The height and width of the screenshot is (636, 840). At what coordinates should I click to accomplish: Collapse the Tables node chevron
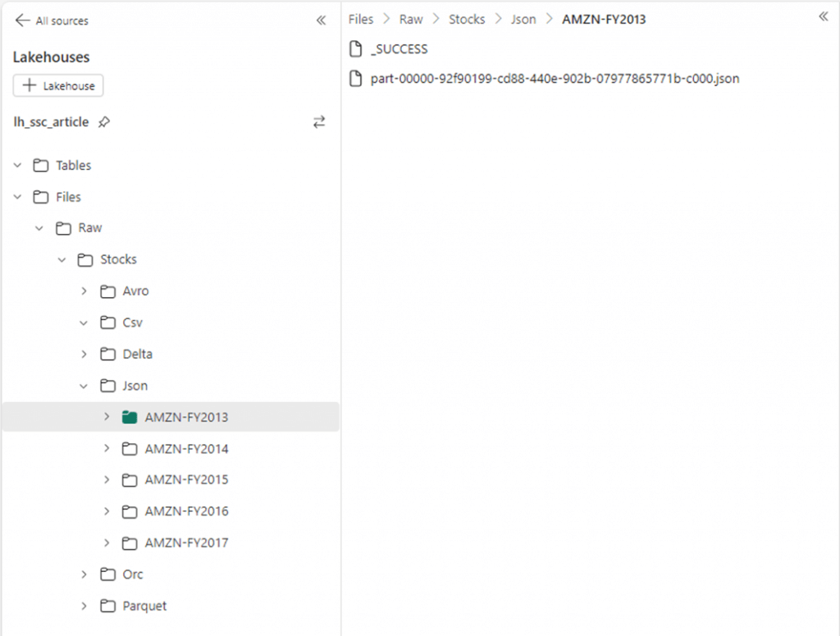click(x=18, y=165)
